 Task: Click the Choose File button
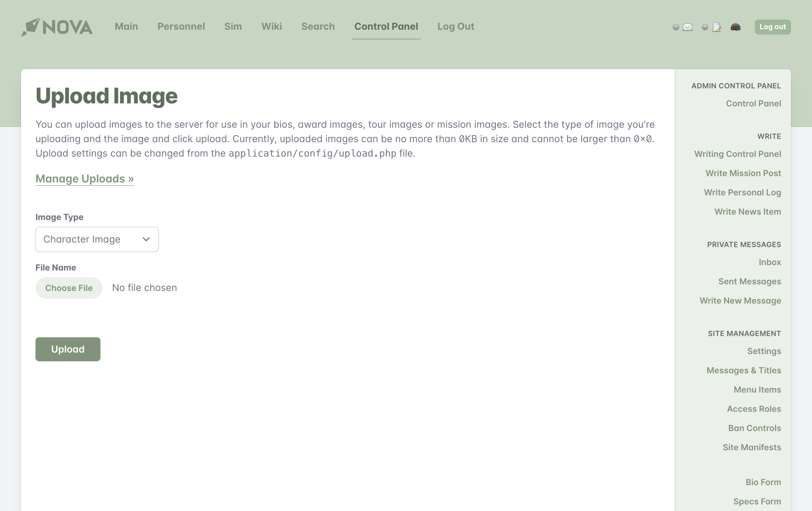coord(69,288)
